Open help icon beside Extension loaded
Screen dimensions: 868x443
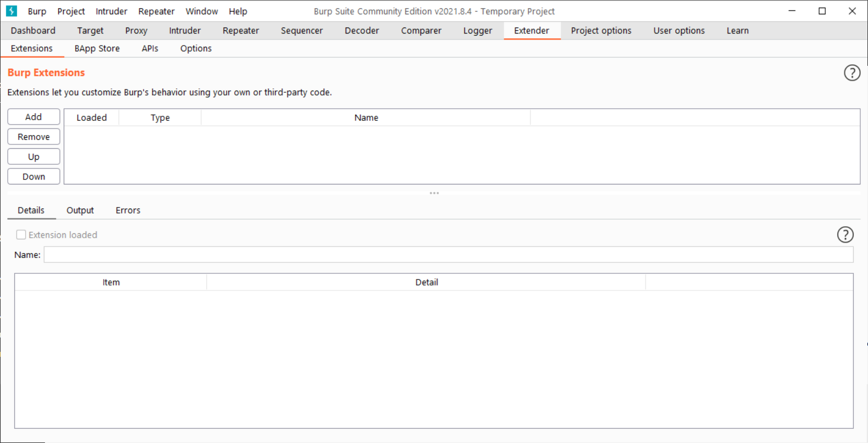(845, 235)
